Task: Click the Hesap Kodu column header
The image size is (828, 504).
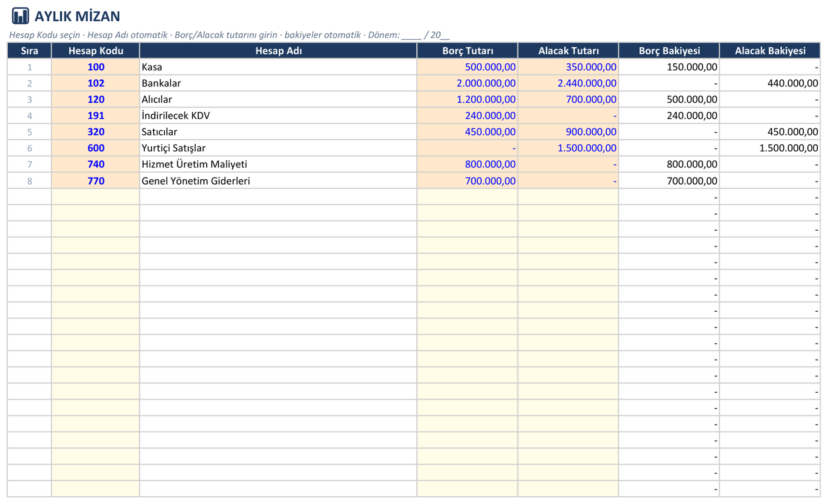Action: coord(96,51)
